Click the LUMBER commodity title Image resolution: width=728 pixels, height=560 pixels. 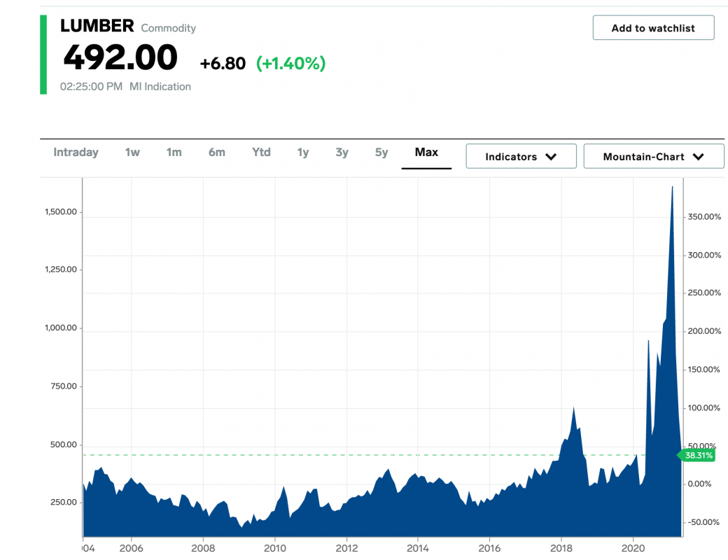point(97,26)
